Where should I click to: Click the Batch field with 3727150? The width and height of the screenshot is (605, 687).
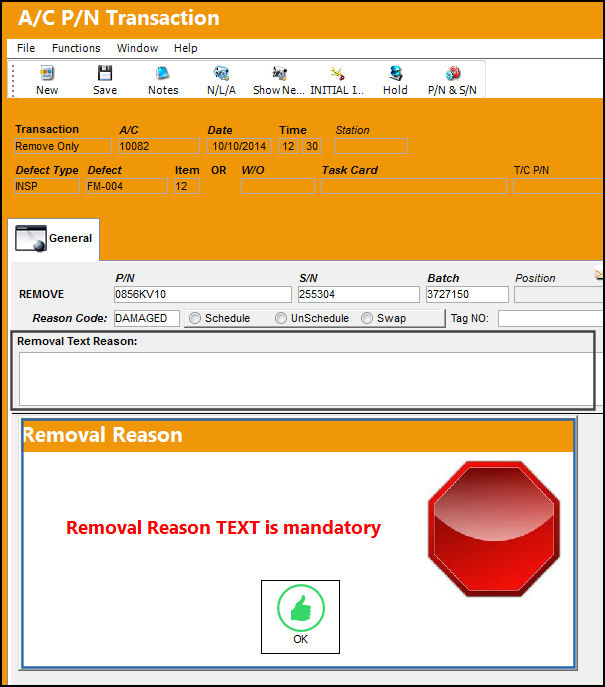pos(467,294)
